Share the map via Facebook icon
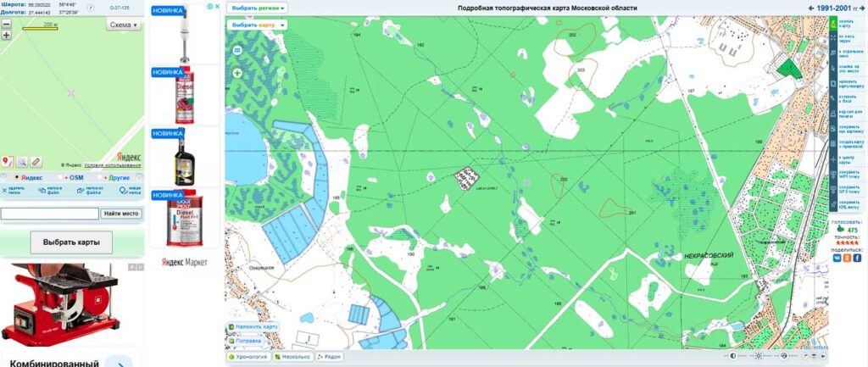Viewport: 868px width, 367px height. [x=857, y=258]
